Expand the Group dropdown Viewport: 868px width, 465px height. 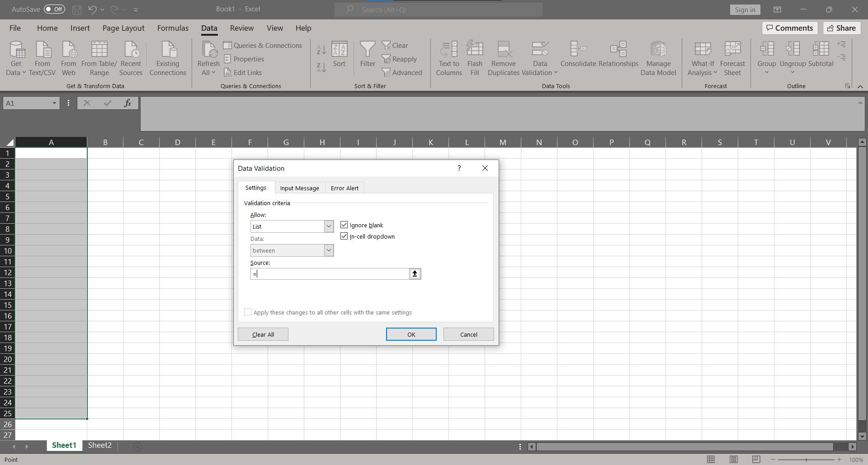(x=767, y=73)
